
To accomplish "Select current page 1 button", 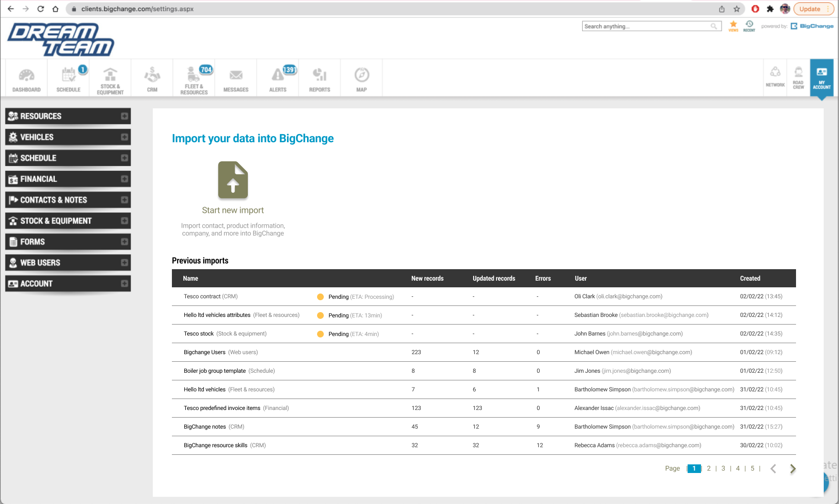I will [694, 469].
